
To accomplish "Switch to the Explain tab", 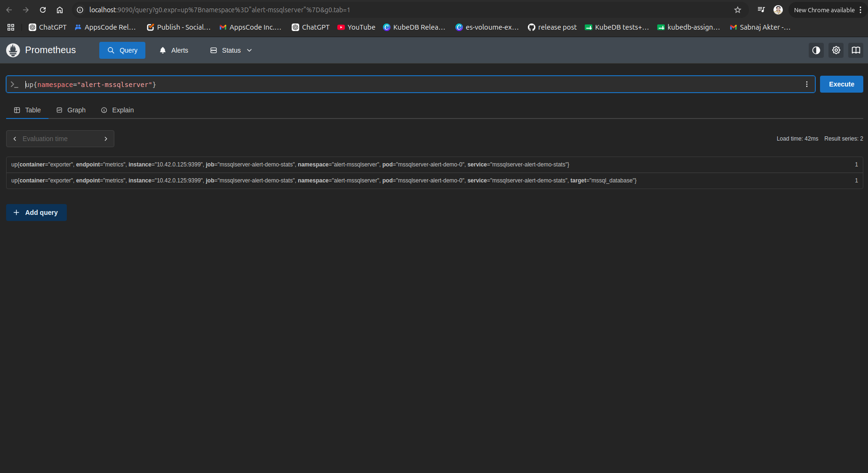I will click(x=118, y=110).
